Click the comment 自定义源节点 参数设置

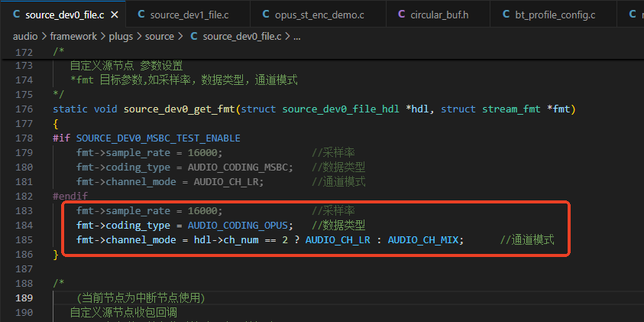pos(127,66)
